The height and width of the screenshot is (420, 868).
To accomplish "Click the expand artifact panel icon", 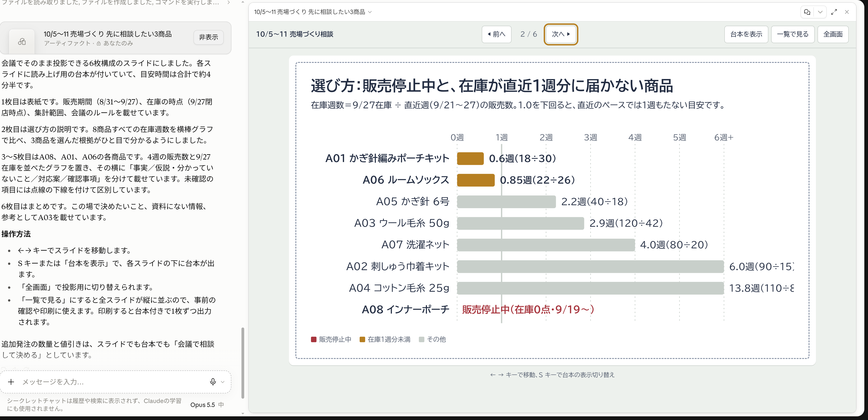I will (834, 12).
